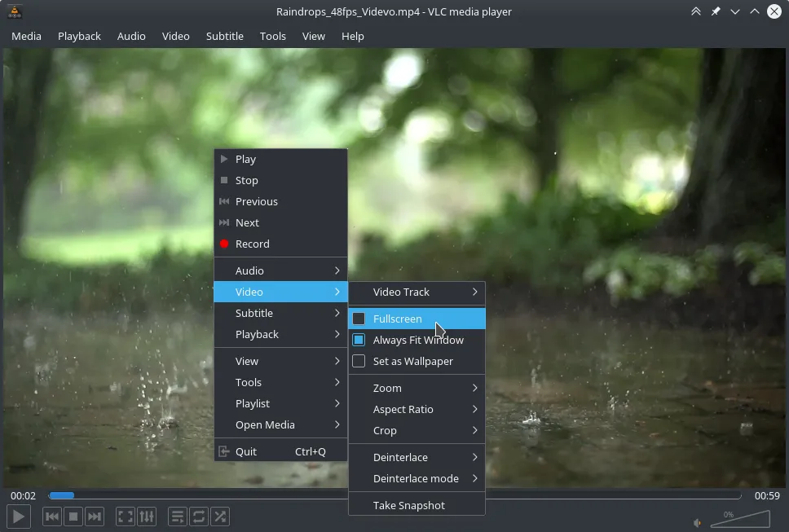Open the Crop submenu
This screenshot has width=789, height=532.
click(384, 430)
